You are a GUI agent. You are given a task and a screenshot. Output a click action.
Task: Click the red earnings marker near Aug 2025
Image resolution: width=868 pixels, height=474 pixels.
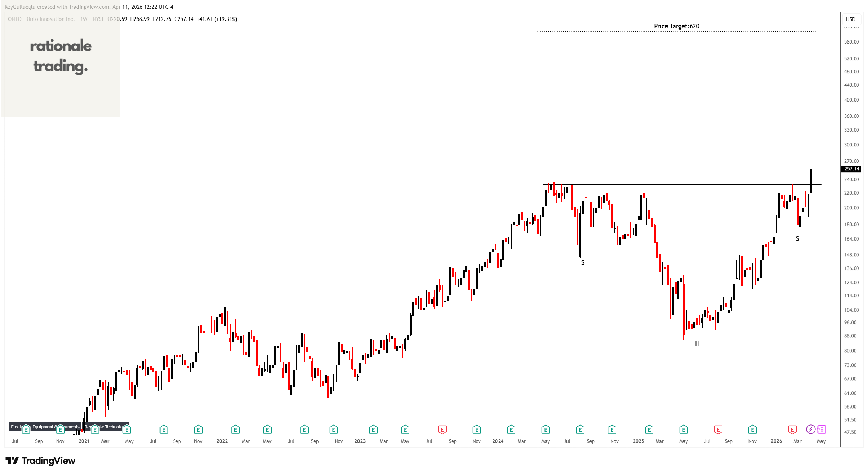pos(718,429)
